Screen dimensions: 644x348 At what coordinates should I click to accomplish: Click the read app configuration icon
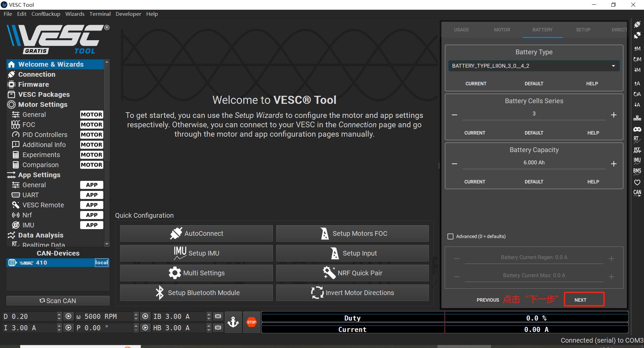(637, 83)
